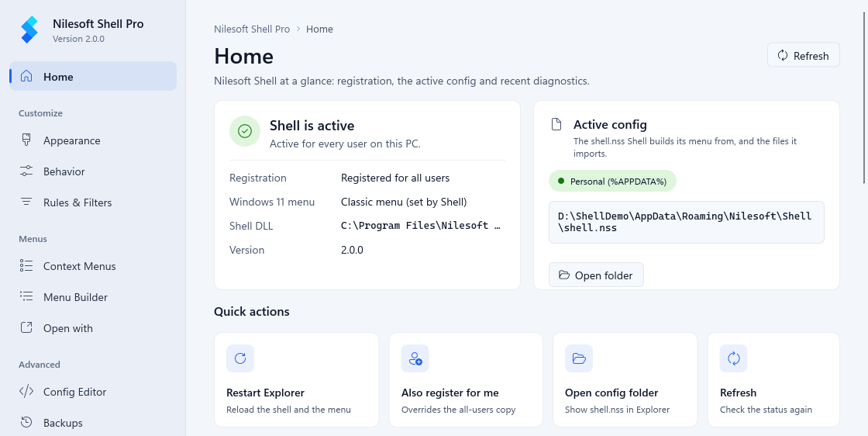The height and width of the screenshot is (436, 868).
Task: Open the Behavior settings page
Action: 93,171
